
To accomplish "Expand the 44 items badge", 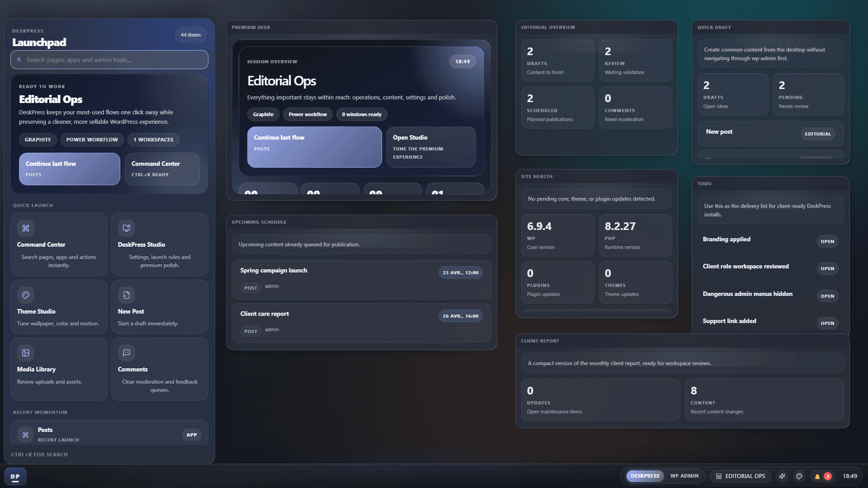I will coord(190,35).
